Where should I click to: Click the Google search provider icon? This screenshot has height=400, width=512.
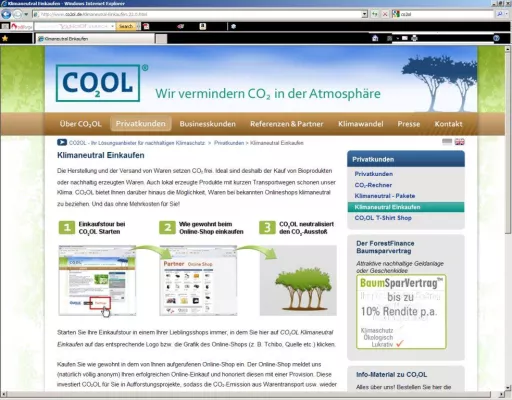click(x=396, y=14)
